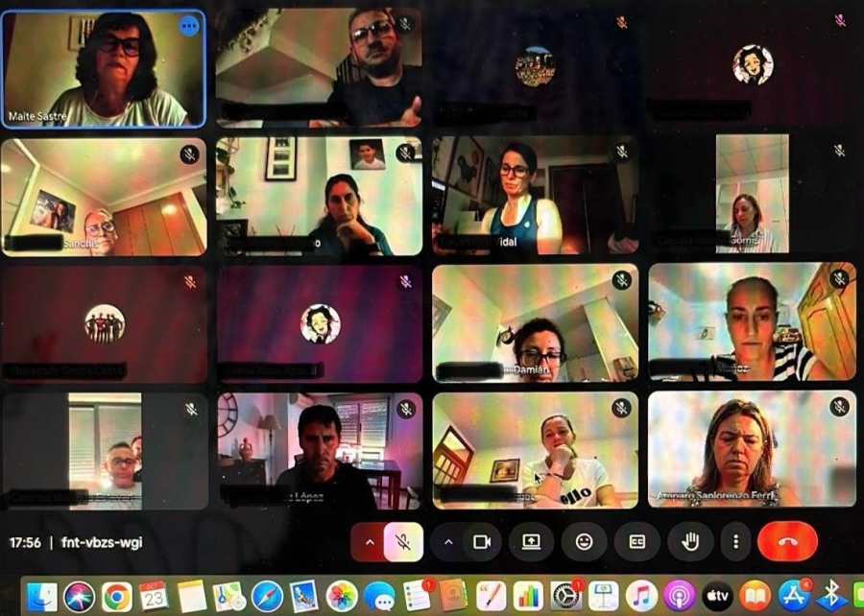Click the meeting code fnt-vbzs-wgi

click(x=102, y=542)
